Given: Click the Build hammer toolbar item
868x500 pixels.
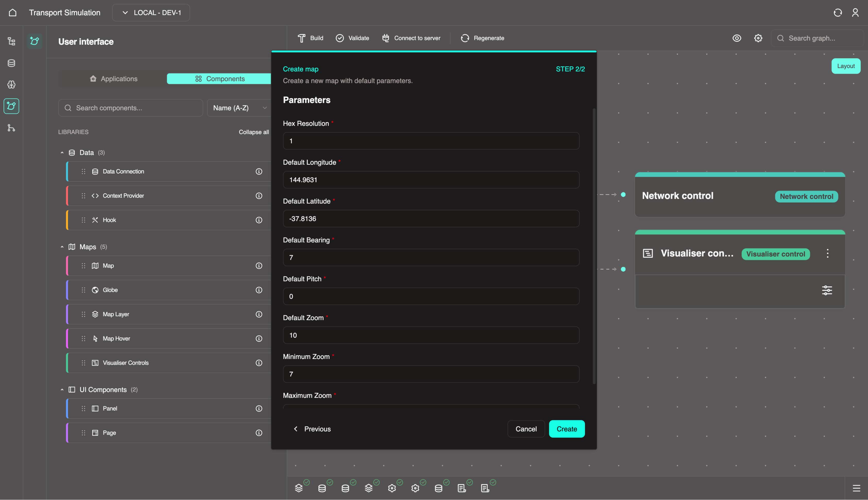Looking at the screenshot, I should [x=310, y=38].
